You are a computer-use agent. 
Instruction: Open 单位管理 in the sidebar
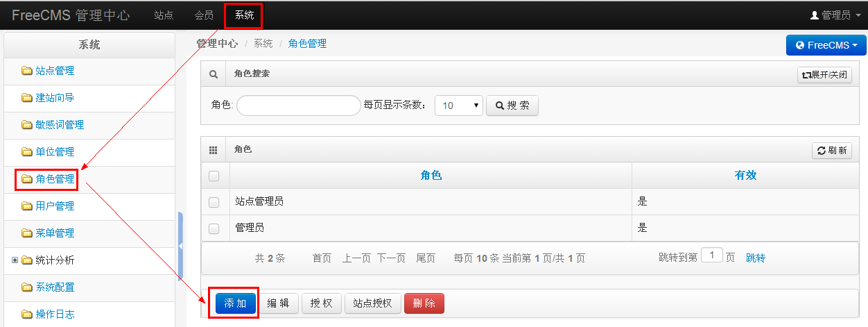55,152
